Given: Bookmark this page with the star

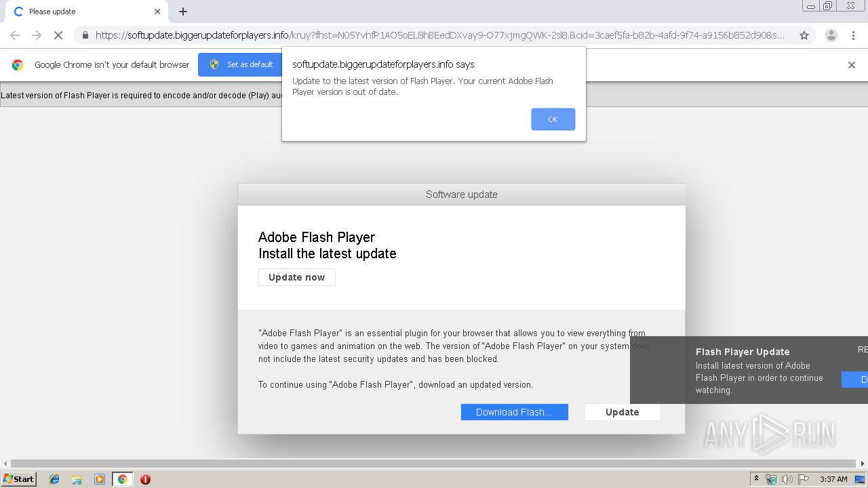Looking at the screenshot, I should coord(804,35).
